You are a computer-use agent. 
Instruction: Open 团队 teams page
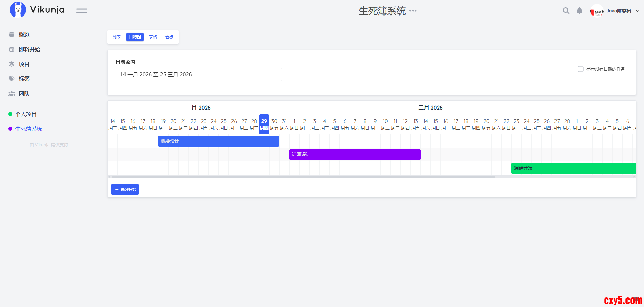24,94
